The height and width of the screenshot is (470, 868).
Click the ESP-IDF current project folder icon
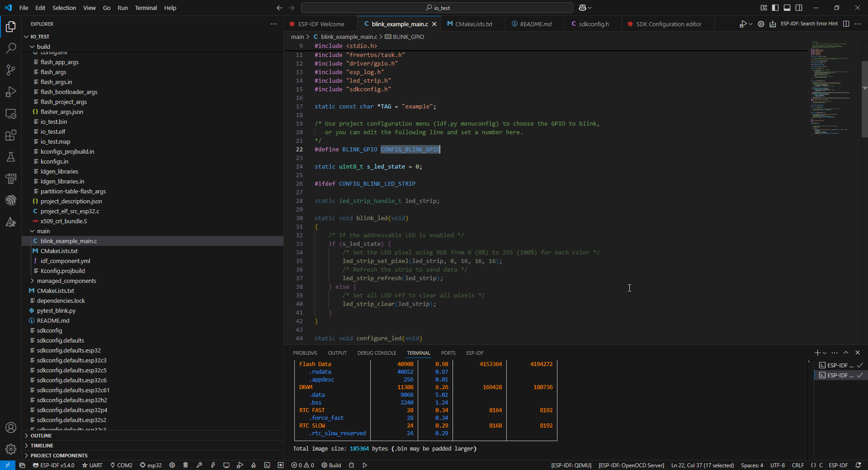[22, 465]
